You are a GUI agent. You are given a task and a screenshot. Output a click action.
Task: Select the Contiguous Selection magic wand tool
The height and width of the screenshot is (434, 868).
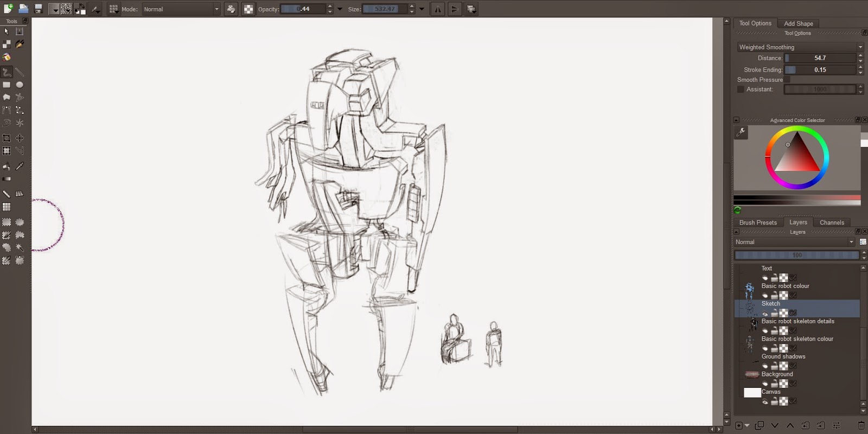coord(20,247)
